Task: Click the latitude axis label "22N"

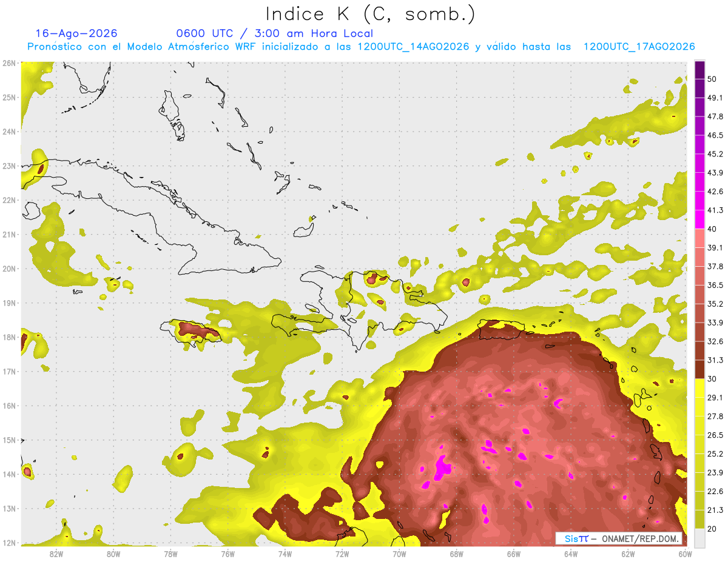Action: pos(8,200)
